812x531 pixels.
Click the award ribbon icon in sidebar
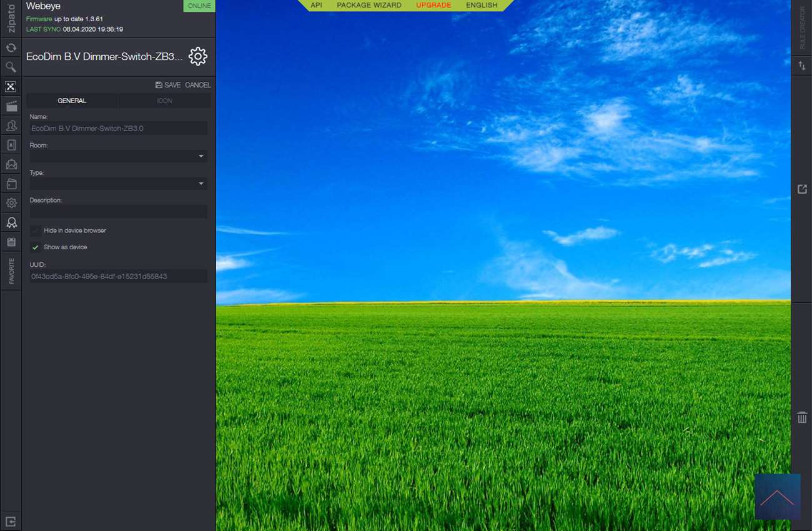click(11, 222)
